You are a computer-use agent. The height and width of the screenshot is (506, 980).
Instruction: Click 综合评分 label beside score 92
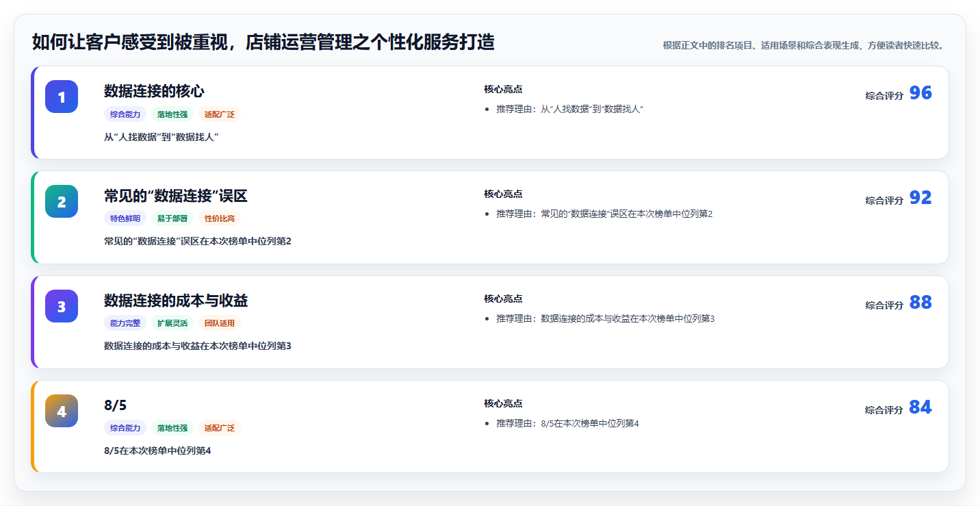884,201
